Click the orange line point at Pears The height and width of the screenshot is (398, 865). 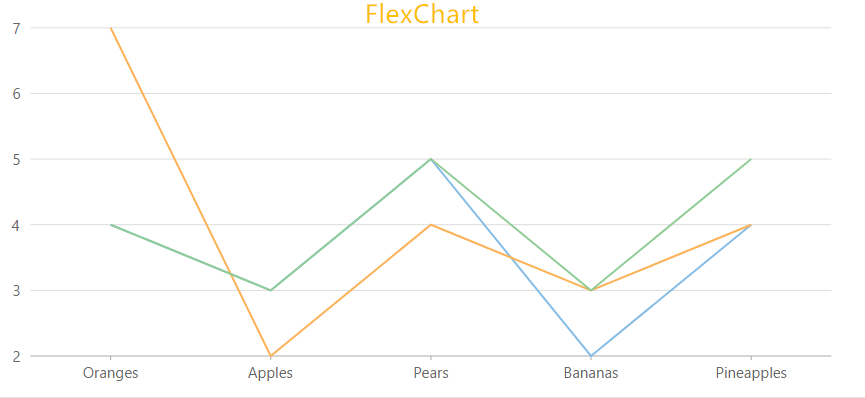click(431, 225)
